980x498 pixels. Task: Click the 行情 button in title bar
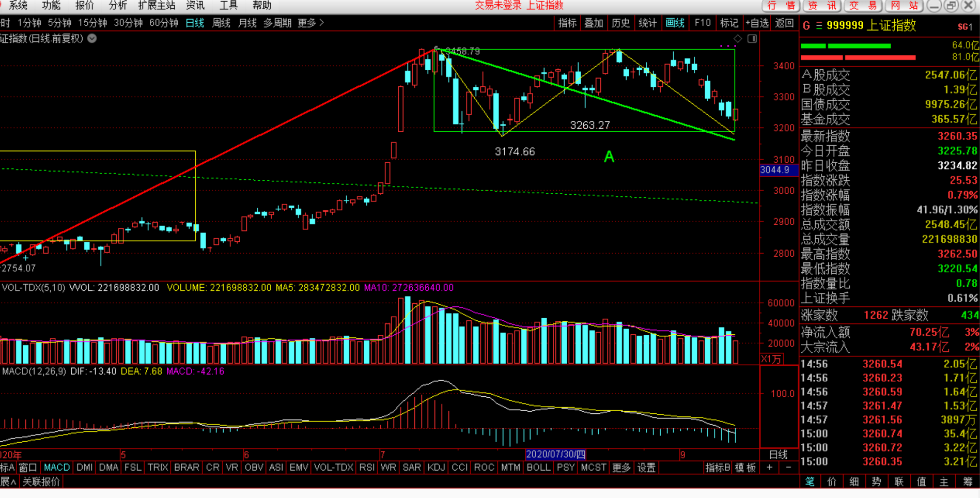coord(781,6)
